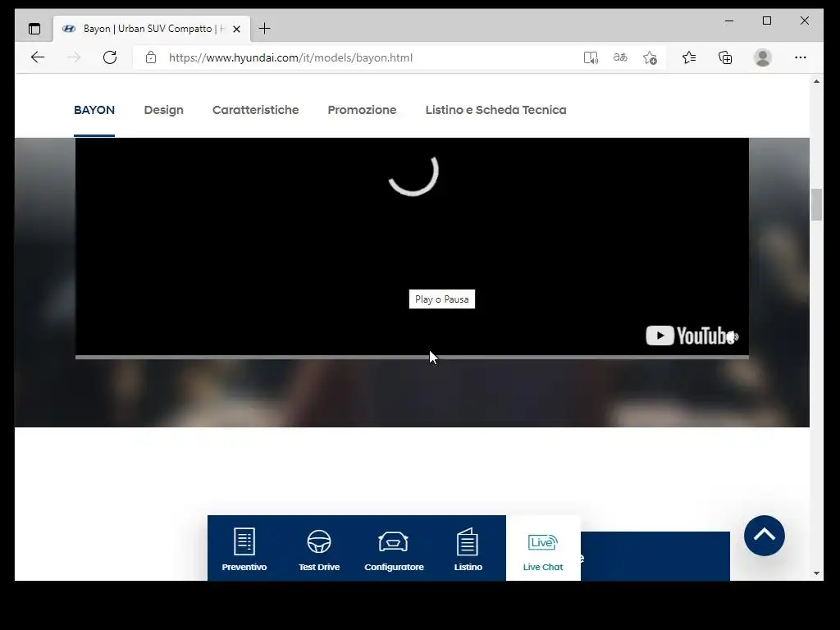Maximize the Edge browser window

pyautogui.click(x=767, y=21)
